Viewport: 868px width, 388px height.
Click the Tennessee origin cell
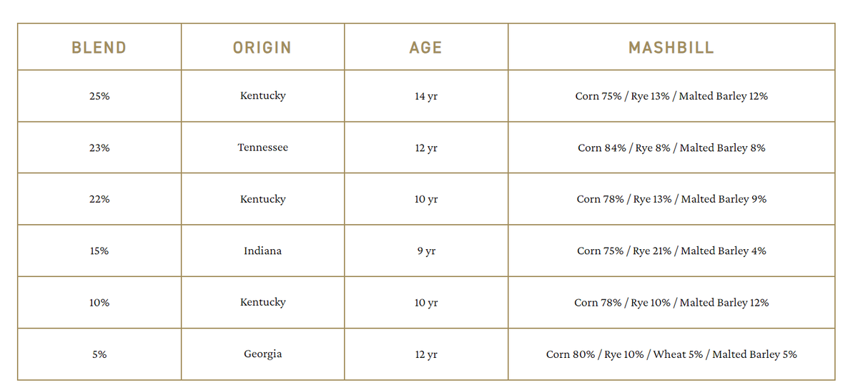[262, 147]
